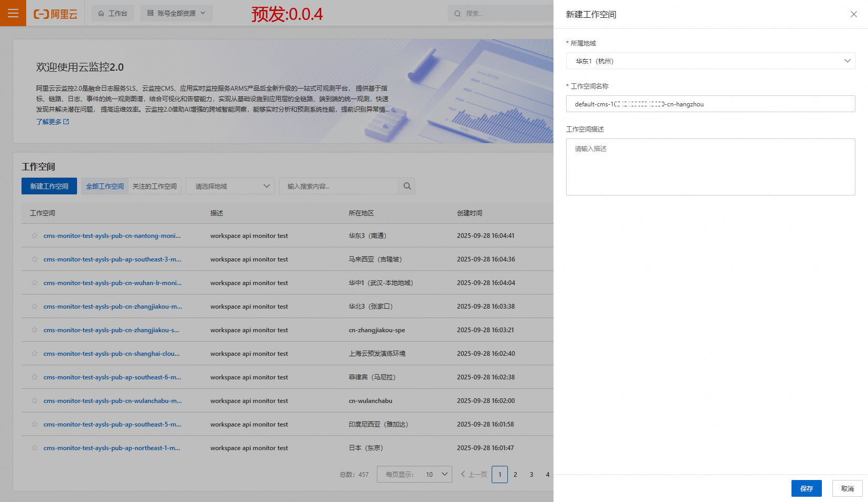Open the 了解更多 link

click(x=52, y=122)
